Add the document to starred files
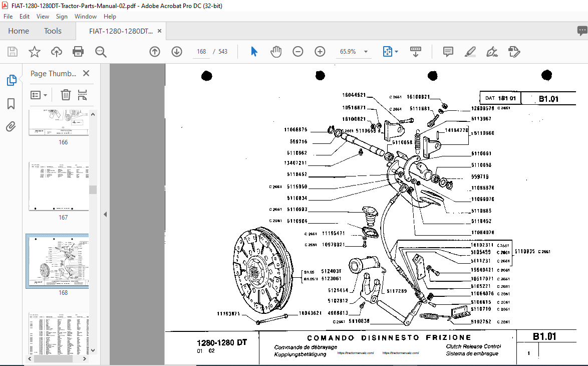 [35, 52]
